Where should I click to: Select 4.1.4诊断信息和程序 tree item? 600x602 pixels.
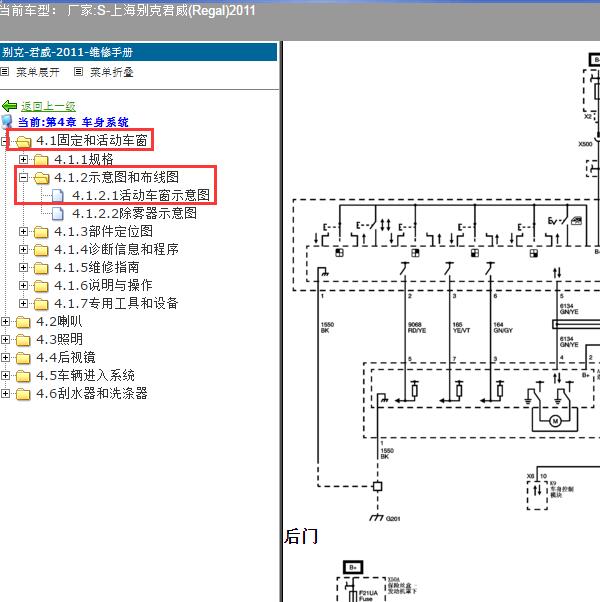(116, 249)
